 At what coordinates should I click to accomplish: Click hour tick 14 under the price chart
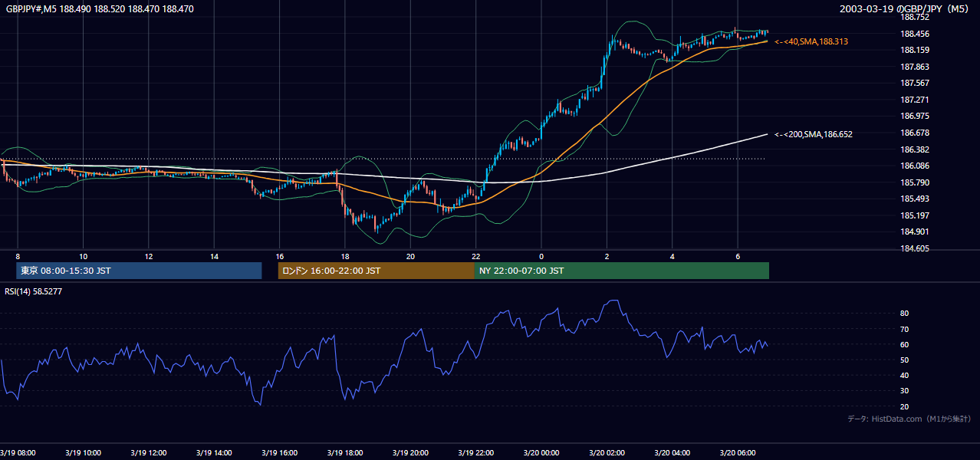coord(214,256)
